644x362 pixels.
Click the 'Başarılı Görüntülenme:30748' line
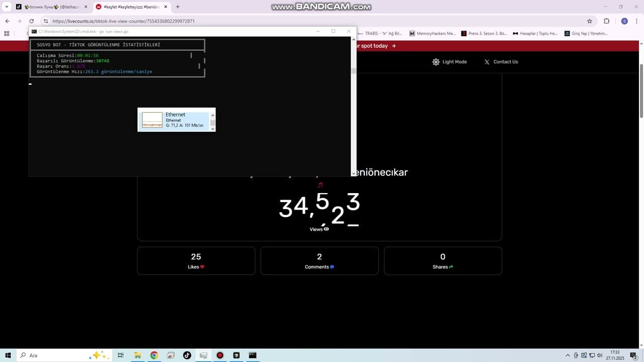point(73,61)
